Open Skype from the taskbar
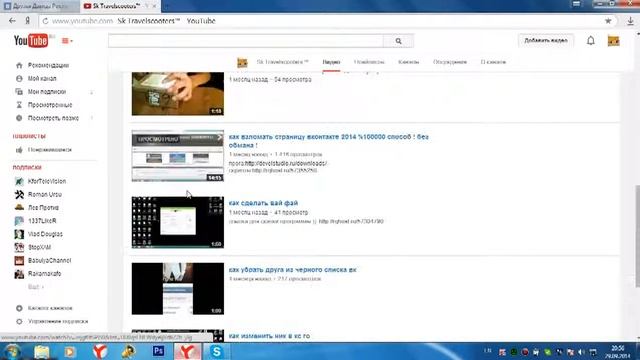The image size is (640, 360). 216,351
